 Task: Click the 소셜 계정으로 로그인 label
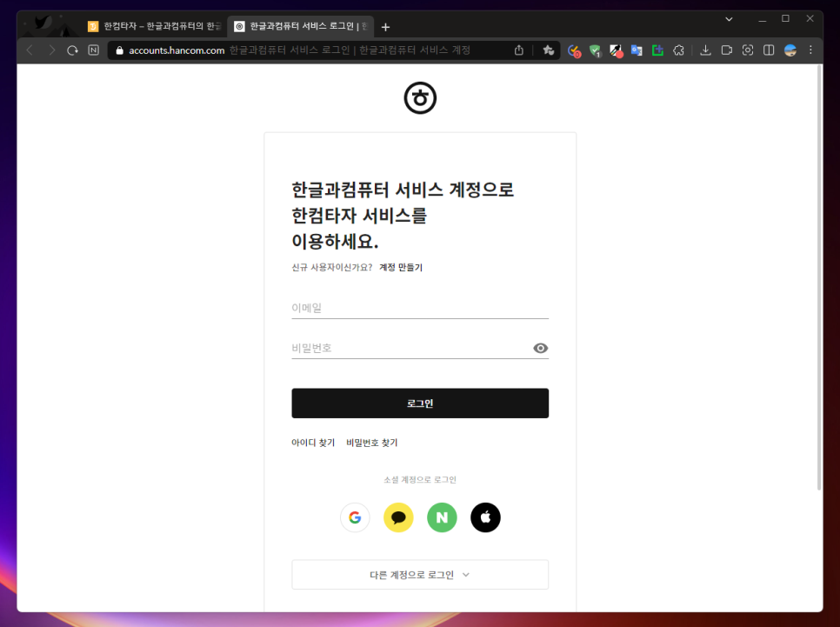(x=420, y=480)
